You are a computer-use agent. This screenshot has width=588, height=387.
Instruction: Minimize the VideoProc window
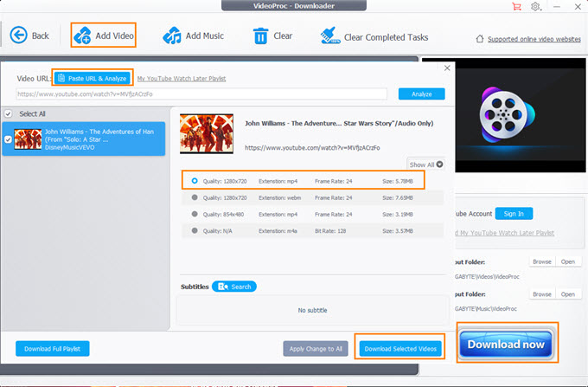[557, 6]
